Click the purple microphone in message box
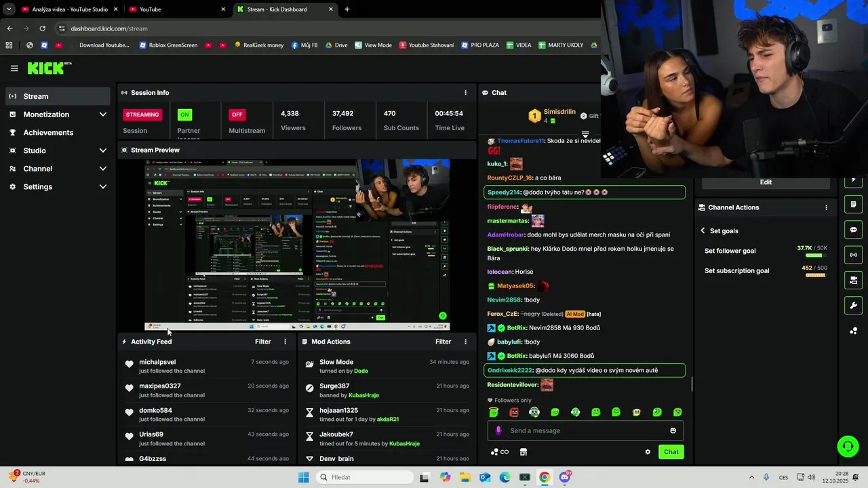The image size is (868, 488). pos(498,430)
